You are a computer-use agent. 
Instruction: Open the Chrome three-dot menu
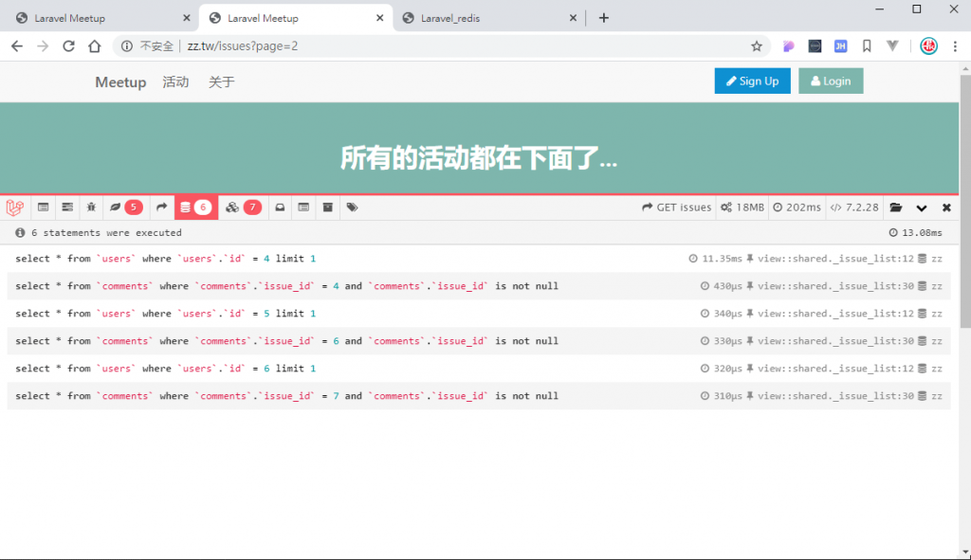coord(955,45)
